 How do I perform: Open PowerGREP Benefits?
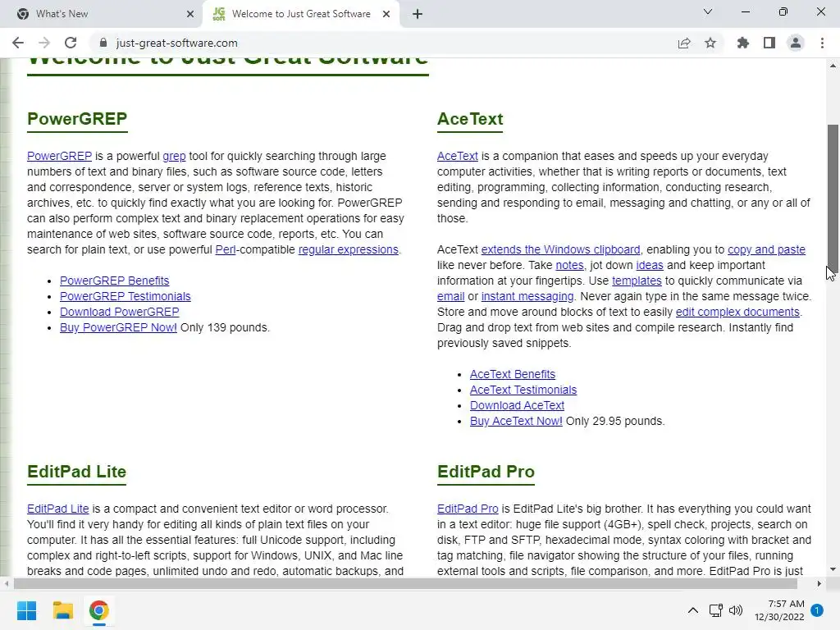tap(115, 281)
